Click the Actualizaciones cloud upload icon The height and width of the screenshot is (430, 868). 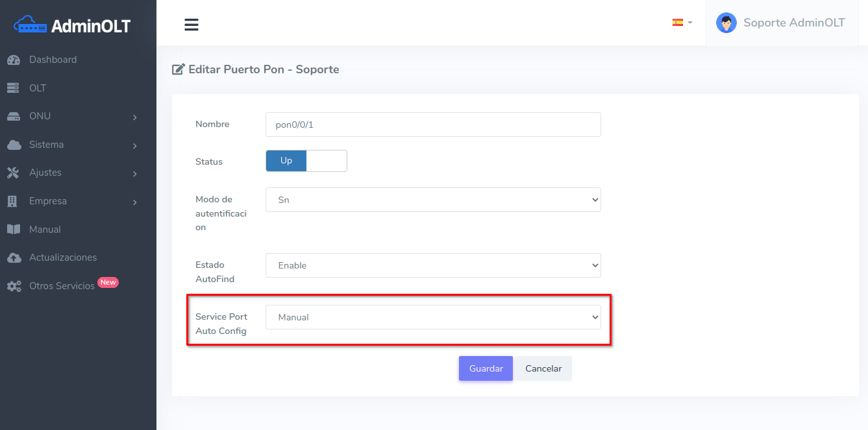pos(14,257)
